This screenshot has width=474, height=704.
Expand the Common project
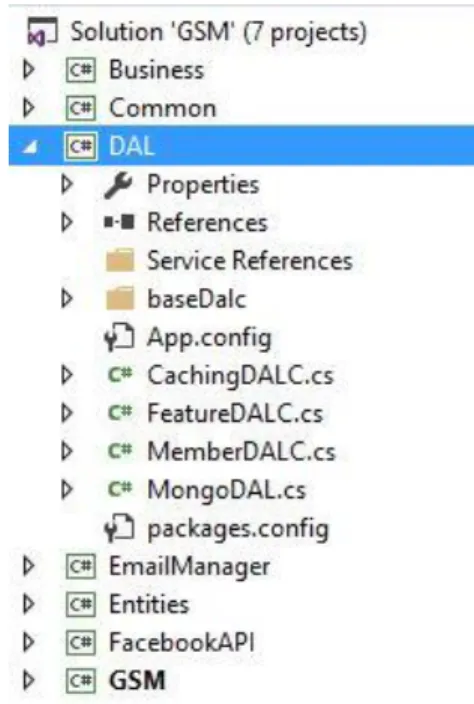coord(29,108)
